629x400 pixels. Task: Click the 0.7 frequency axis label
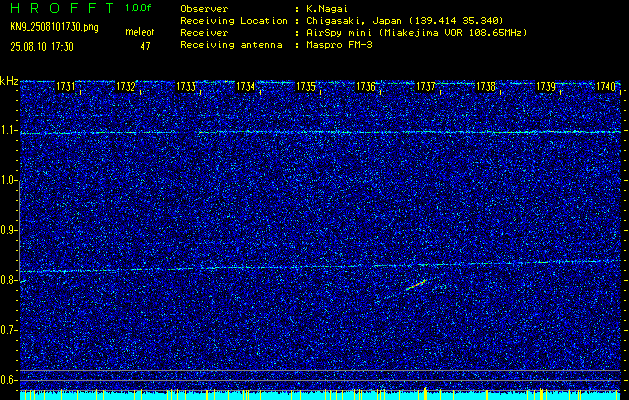(x=6, y=330)
